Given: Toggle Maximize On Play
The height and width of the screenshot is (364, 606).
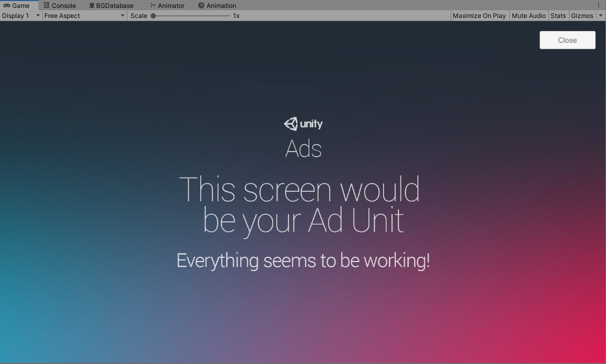Looking at the screenshot, I should point(479,16).
